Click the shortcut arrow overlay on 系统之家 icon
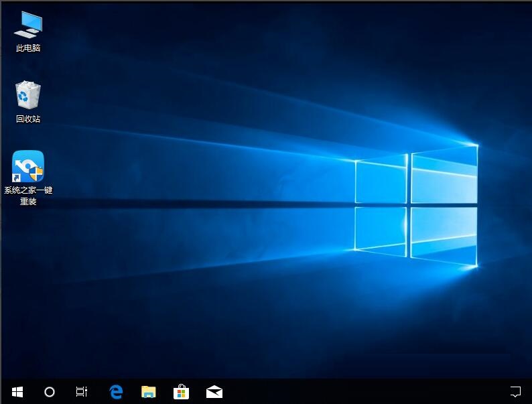The width and height of the screenshot is (532, 404). (17, 178)
